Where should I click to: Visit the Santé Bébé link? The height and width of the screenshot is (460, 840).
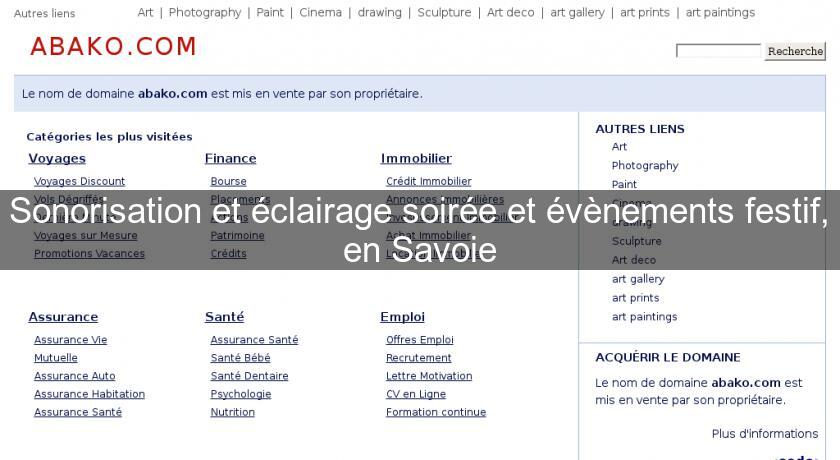coord(241,358)
